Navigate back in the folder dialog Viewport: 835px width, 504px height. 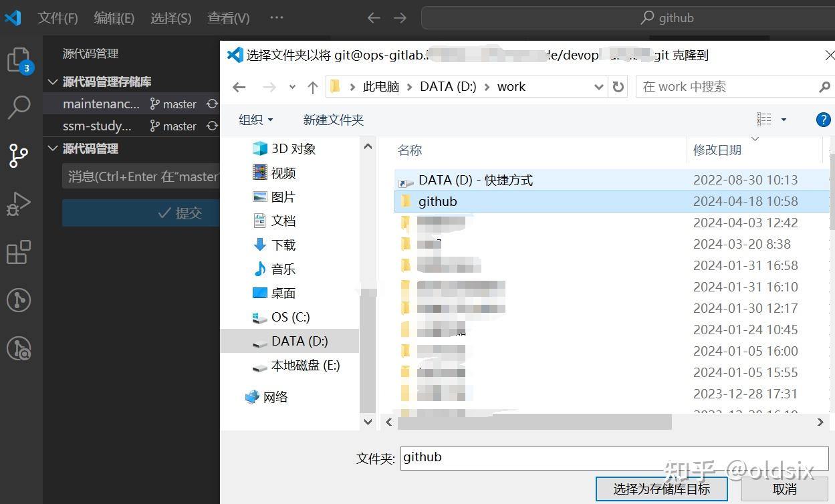pyautogui.click(x=239, y=86)
